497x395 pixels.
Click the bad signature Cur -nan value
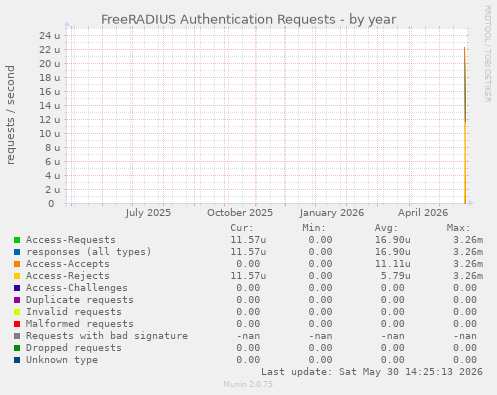(248, 336)
